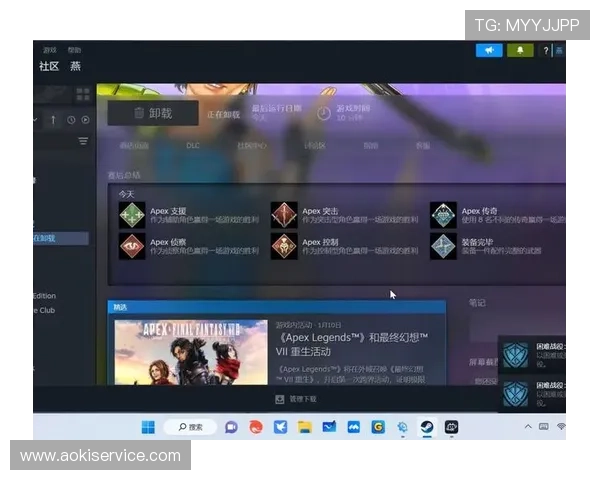600x480 pixels.
Task: Click the Apex Final Fantasy event thumbnail
Action: click(191, 352)
